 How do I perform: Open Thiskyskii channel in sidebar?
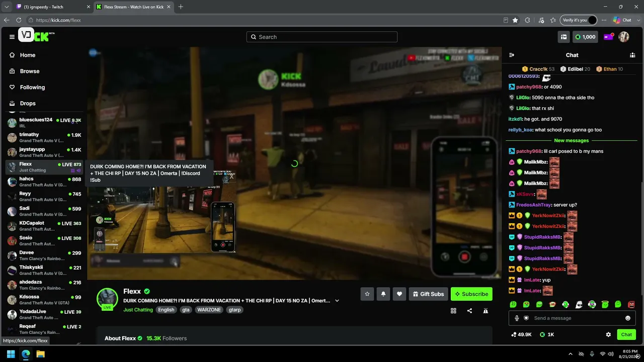[44, 270]
